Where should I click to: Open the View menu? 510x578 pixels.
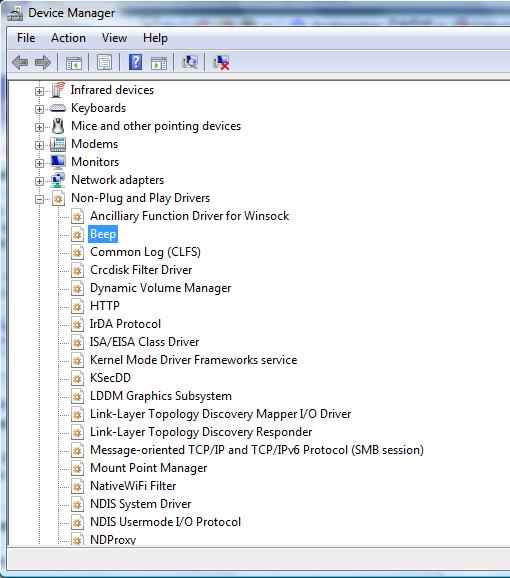[x=114, y=38]
